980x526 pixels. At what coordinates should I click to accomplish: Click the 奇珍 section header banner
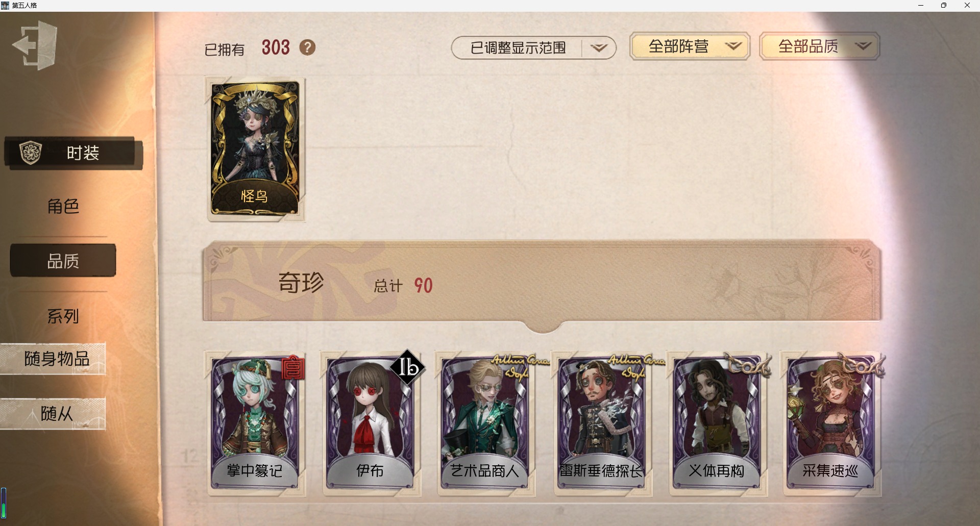542,281
